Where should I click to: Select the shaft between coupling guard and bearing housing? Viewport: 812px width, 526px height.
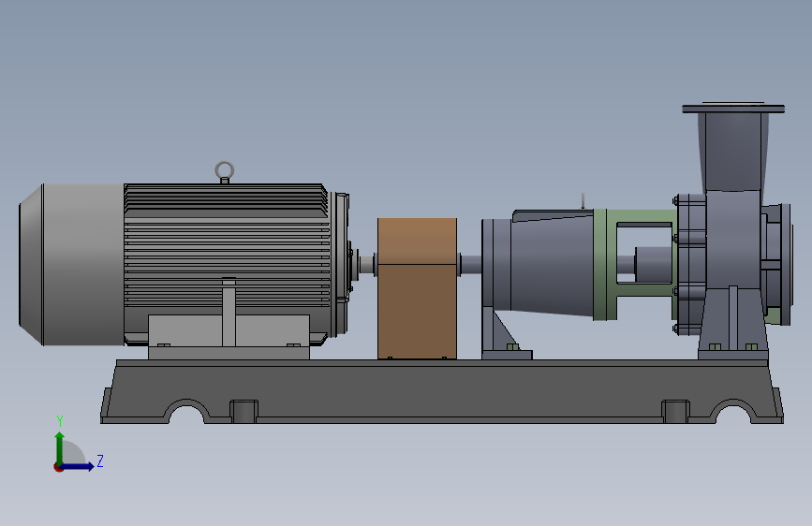tap(471, 265)
